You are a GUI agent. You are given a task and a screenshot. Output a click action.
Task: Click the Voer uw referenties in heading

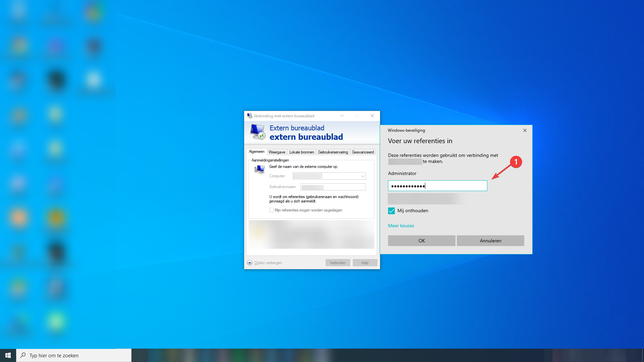tap(420, 141)
